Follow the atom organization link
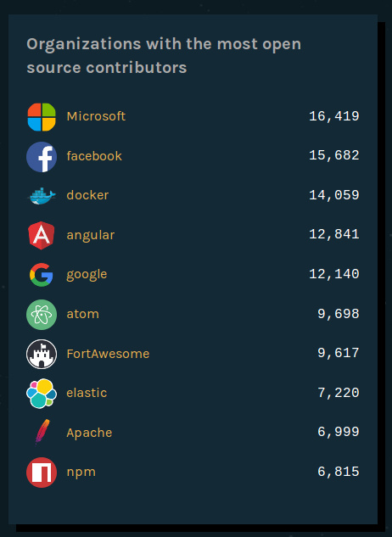This screenshot has height=537, width=392. [83, 314]
